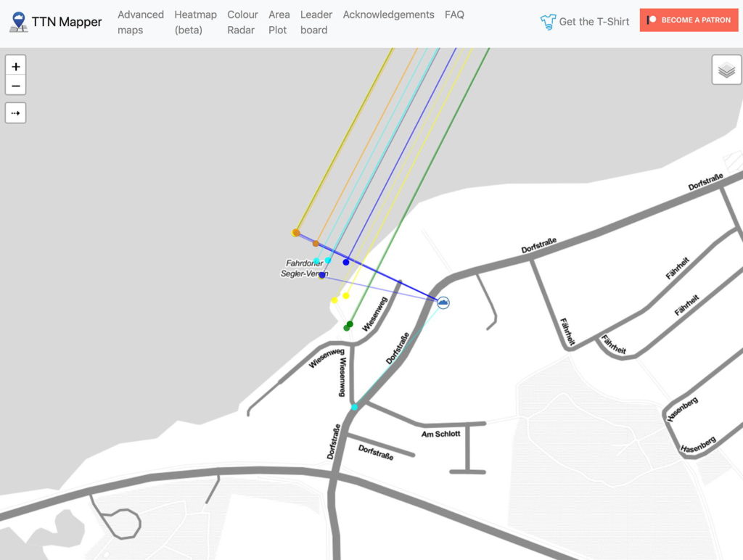Viewport: 743px width, 560px height.
Task: Click the BECOME A PATRON button
Action: point(688,20)
